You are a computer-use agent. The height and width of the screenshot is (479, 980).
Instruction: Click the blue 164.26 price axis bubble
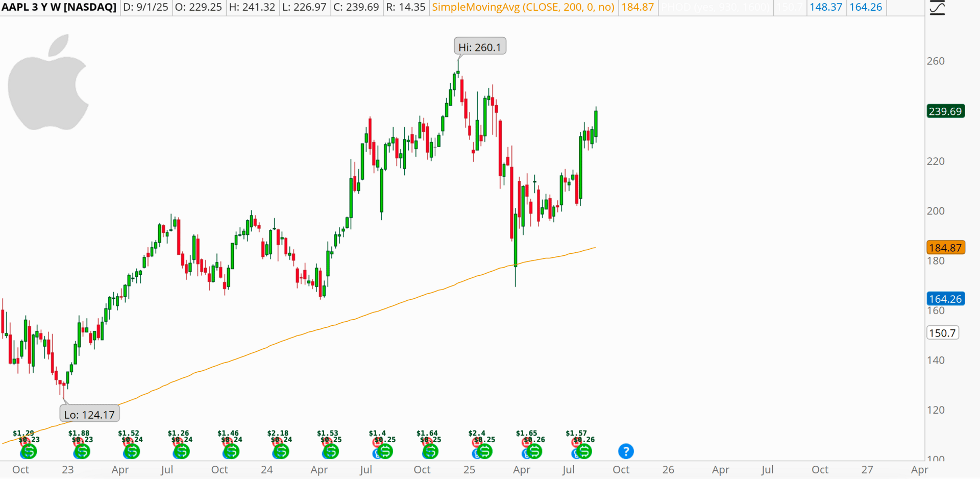point(945,299)
